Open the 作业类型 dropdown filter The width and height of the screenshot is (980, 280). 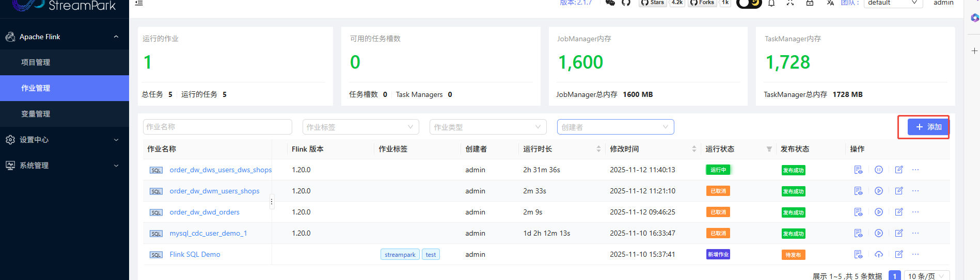tap(488, 127)
